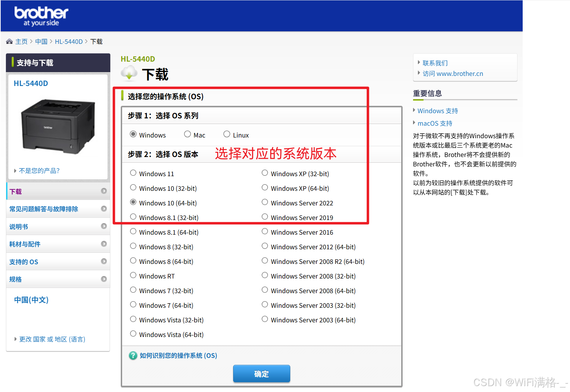
Task: Choose Windows Server 2016 radio option
Action: coord(265,231)
